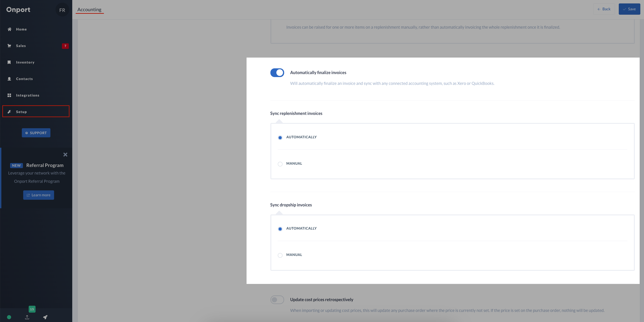Click the Sales badge showing 7
644x322 pixels.
[x=65, y=46]
